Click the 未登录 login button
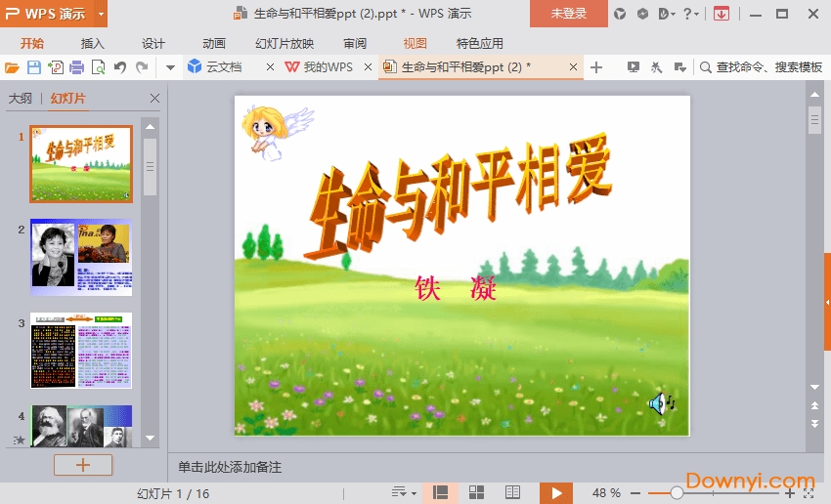The height and width of the screenshot is (504, 831). coord(568,14)
